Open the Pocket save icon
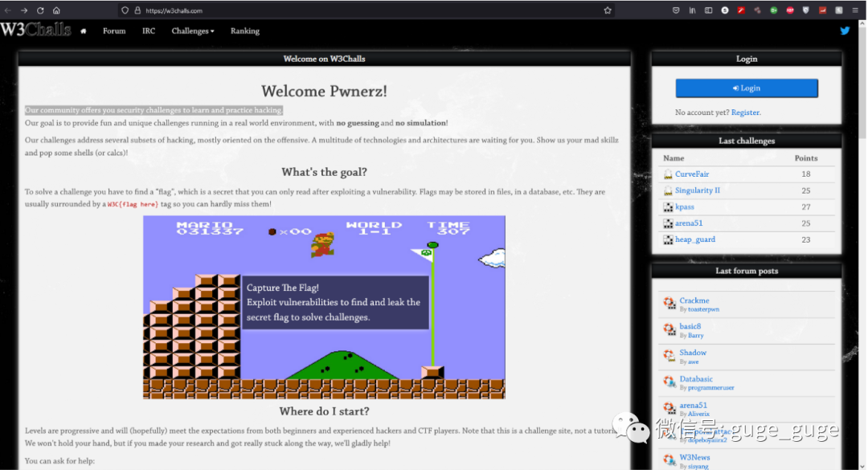This screenshot has height=470, width=868. click(x=676, y=10)
